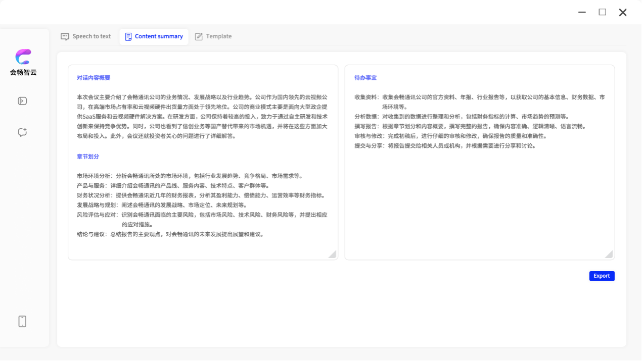Click the 财务状况分析 chapter line
The height and width of the screenshot is (361, 644).
201,195
